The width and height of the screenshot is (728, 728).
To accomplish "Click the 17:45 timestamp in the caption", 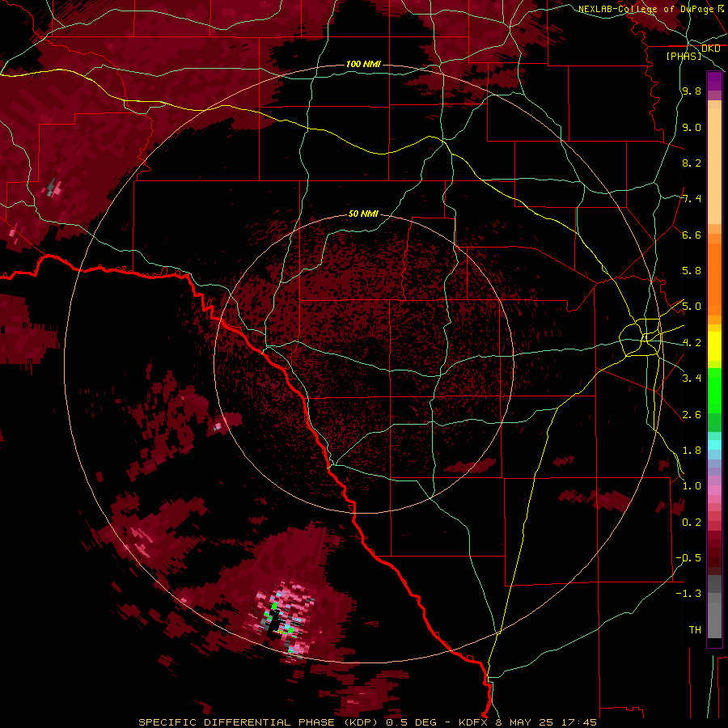I will pos(578,722).
